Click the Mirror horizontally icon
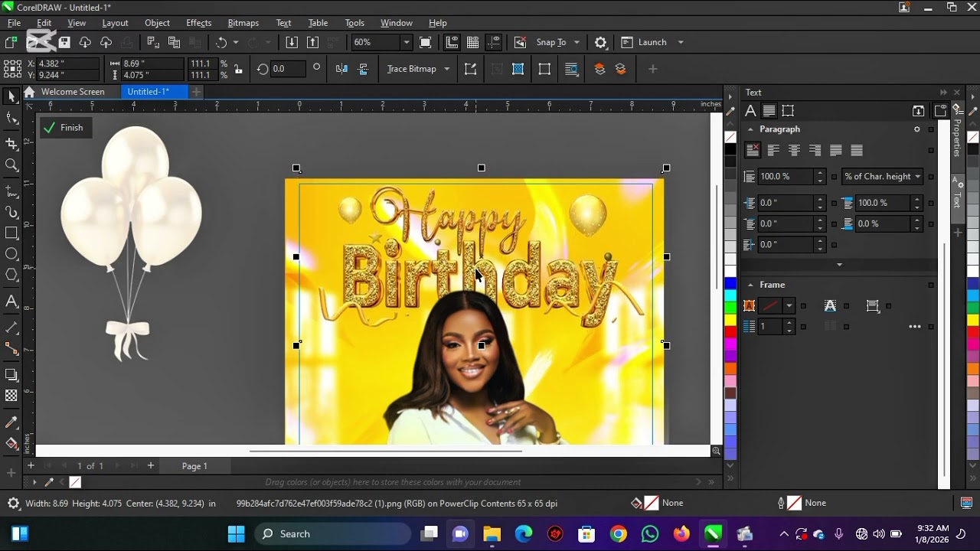This screenshot has height=551, width=980. [x=341, y=69]
